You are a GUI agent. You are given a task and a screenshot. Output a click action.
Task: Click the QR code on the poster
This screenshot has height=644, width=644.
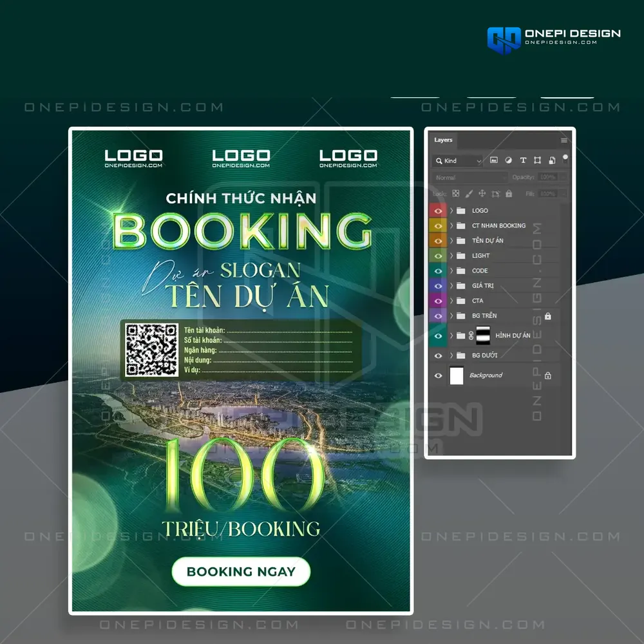click(x=151, y=350)
